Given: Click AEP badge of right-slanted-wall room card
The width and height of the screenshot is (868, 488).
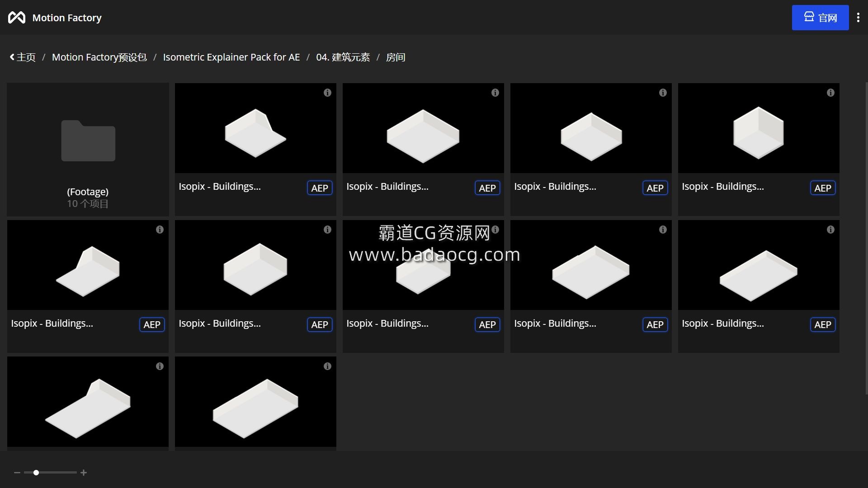Looking at the screenshot, I should (x=320, y=188).
